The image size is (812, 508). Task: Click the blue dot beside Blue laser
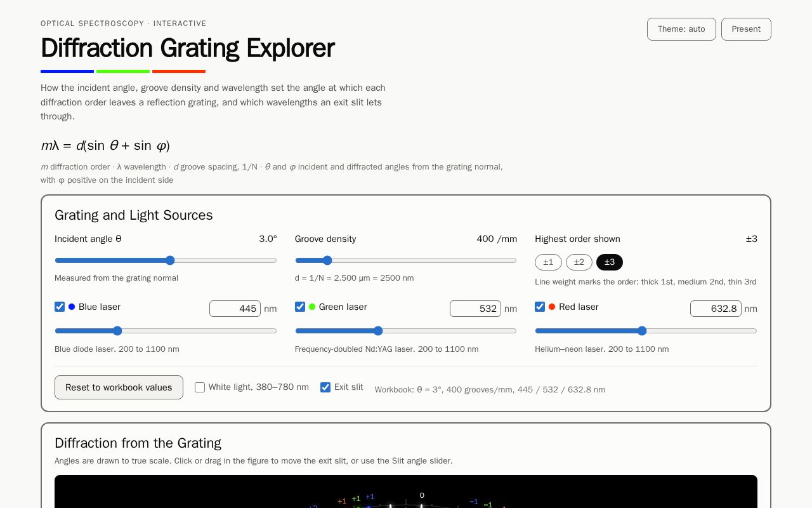pos(72,307)
